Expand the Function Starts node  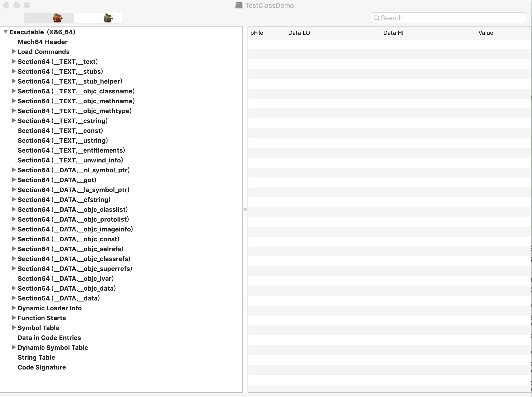14,318
